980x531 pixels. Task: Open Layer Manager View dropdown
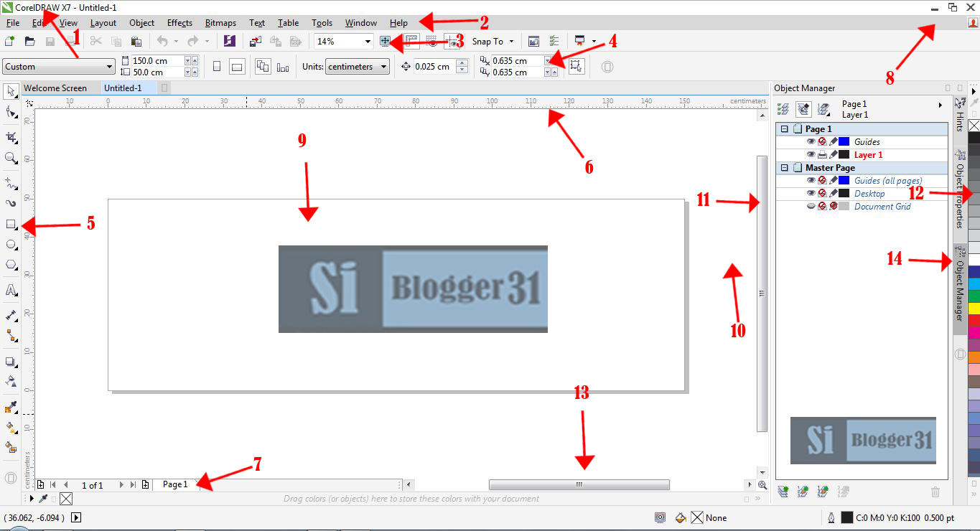(x=824, y=109)
